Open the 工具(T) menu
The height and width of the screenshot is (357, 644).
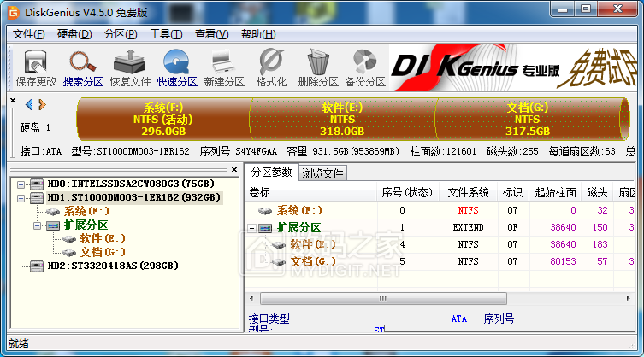coord(166,34)
